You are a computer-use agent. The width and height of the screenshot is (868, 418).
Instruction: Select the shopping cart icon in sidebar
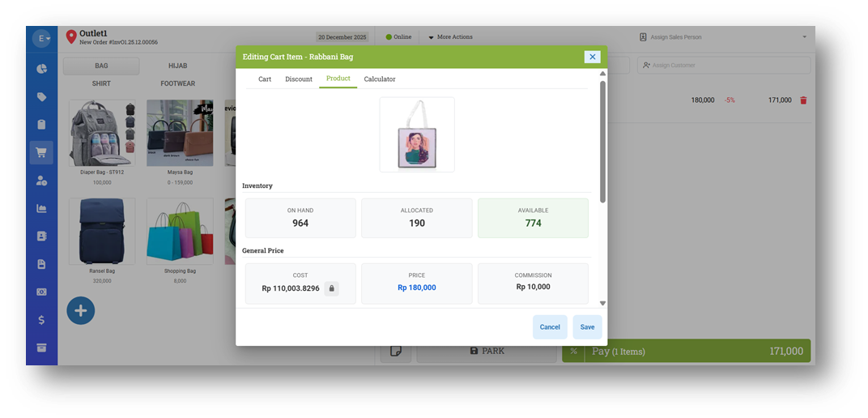coord(41,153)
